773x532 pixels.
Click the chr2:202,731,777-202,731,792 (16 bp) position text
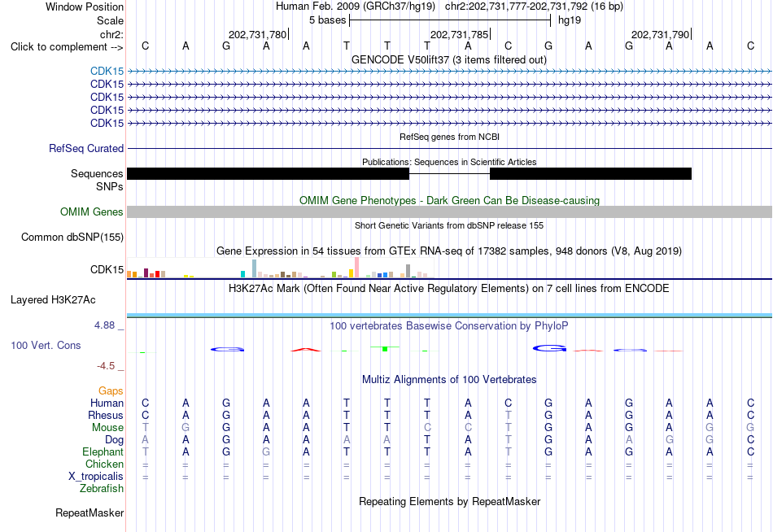[534, 7]
